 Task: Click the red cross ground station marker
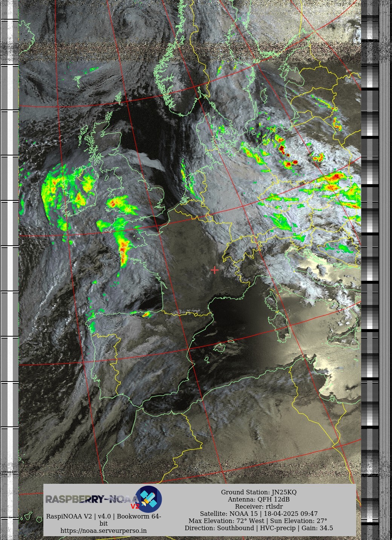coord(214,270)
